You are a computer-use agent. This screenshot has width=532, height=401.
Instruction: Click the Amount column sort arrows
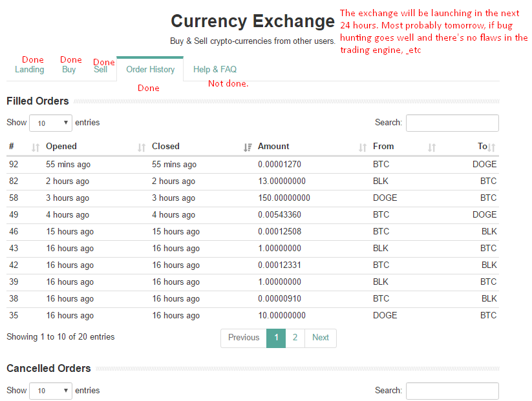click(x=363, y=147)
